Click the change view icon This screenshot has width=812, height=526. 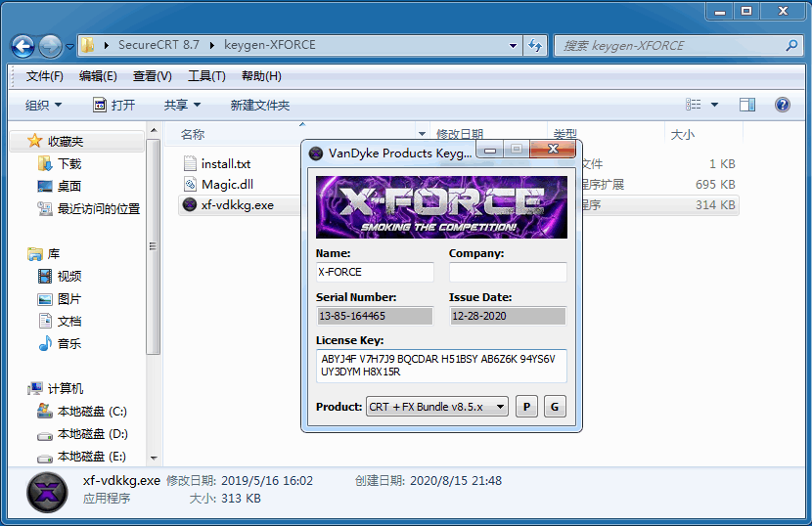coord(693,105)
